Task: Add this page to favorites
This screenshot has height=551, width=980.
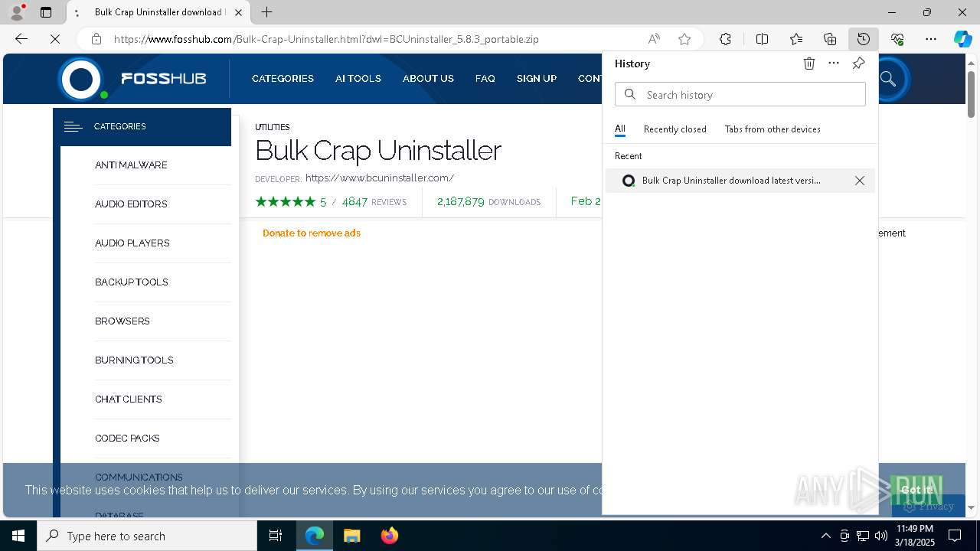Action: [x=684, y=39]
